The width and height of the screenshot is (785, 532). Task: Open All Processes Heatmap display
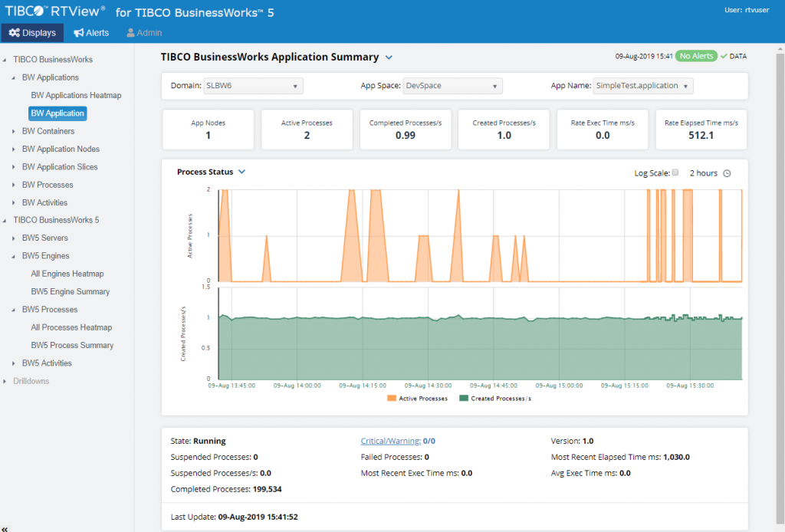point(71,327)
